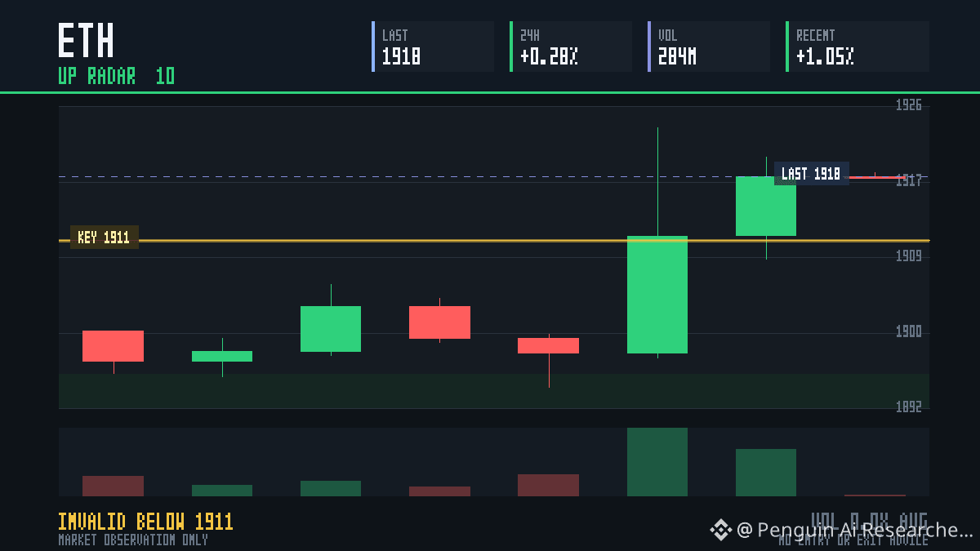The width and height of the screenshot is (980, 551).
Task: Select the UP RADAR 10 label
Action: [116, 76]
